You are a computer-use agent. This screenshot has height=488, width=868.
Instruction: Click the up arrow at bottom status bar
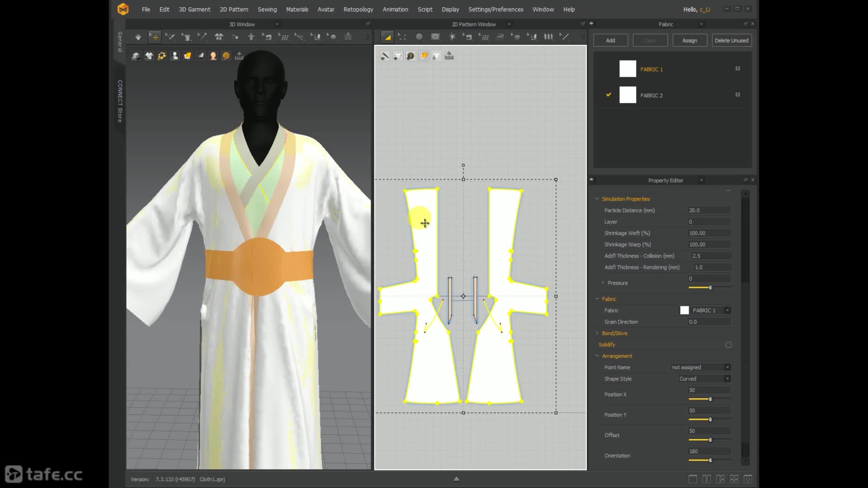[456, 479]
